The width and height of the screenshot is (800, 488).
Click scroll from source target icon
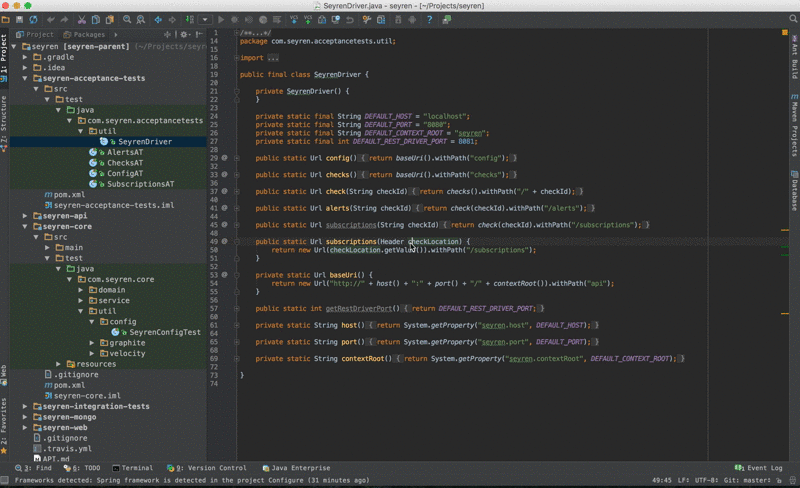coord(167,34)
